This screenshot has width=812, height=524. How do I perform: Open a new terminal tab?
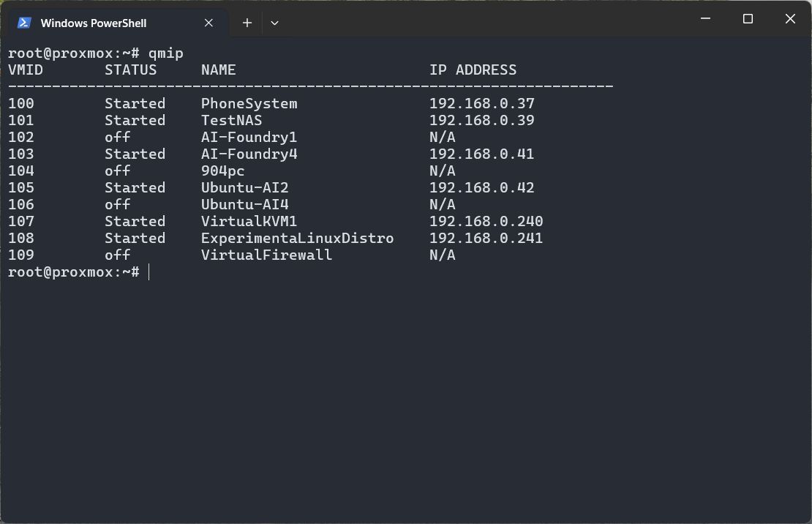tap(247, 23)
